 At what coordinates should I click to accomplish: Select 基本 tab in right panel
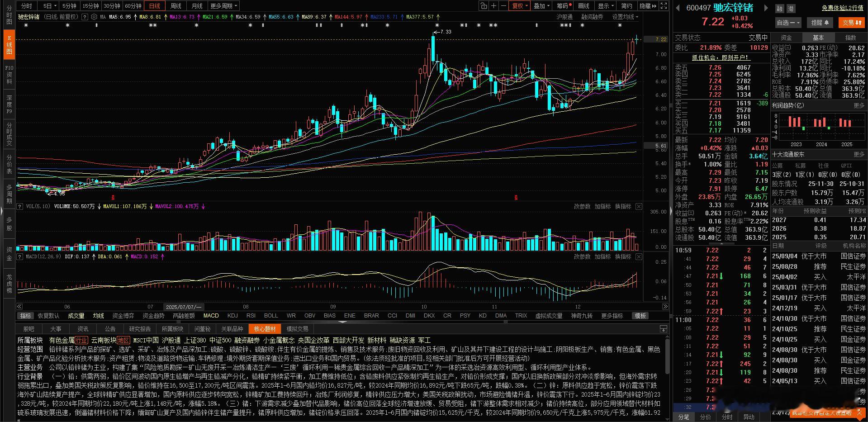click(818, 38)
